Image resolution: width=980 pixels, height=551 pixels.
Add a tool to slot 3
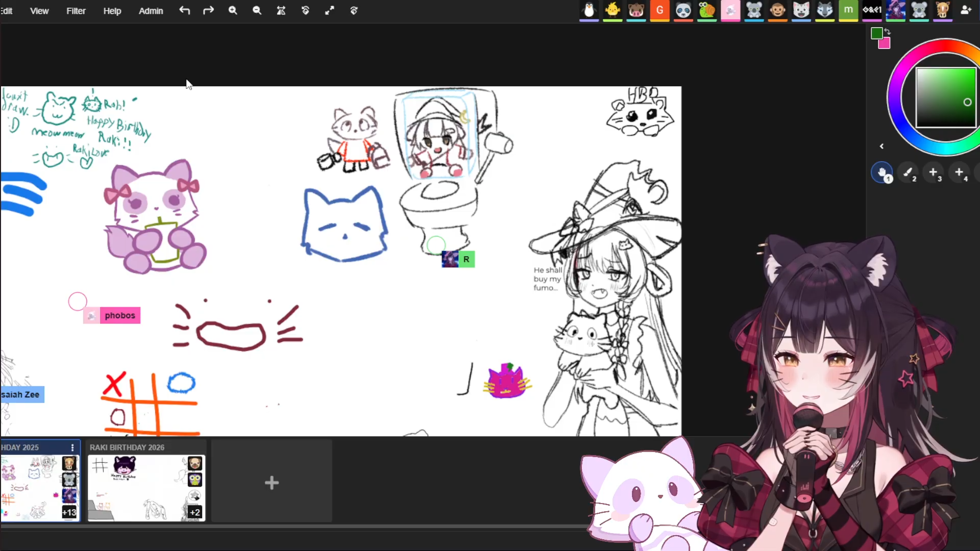[x=934, y=172]
